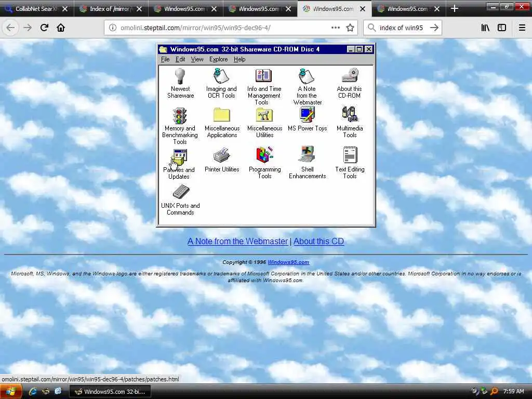
Task: Go back to the previous page
Action: (10, 28)
